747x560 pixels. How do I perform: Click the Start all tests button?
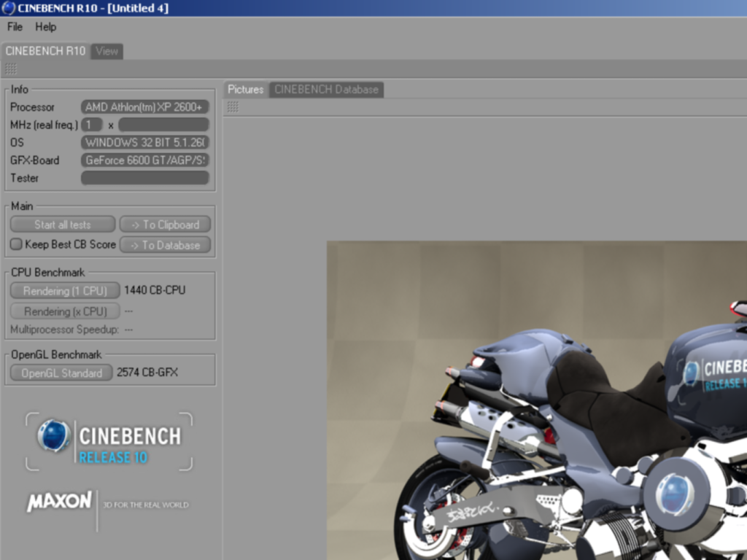click(x=63, y=225)
